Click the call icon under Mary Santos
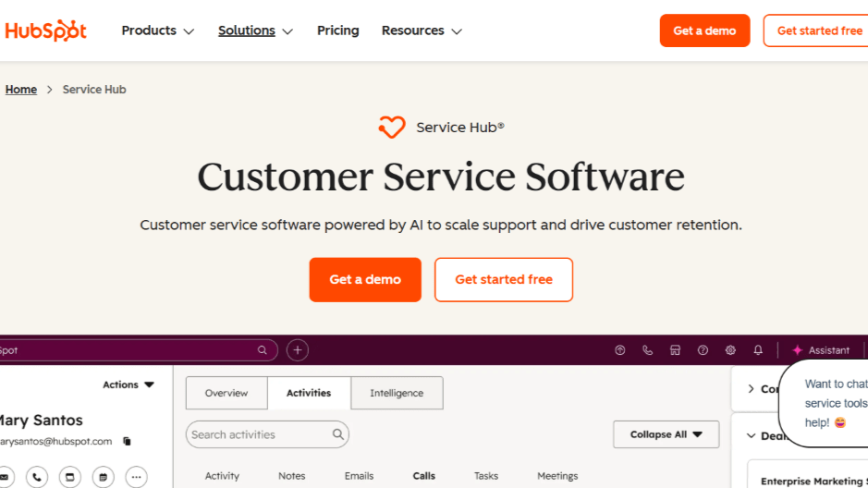Viewport: 868px width, 488px height. tap(37, 477)
